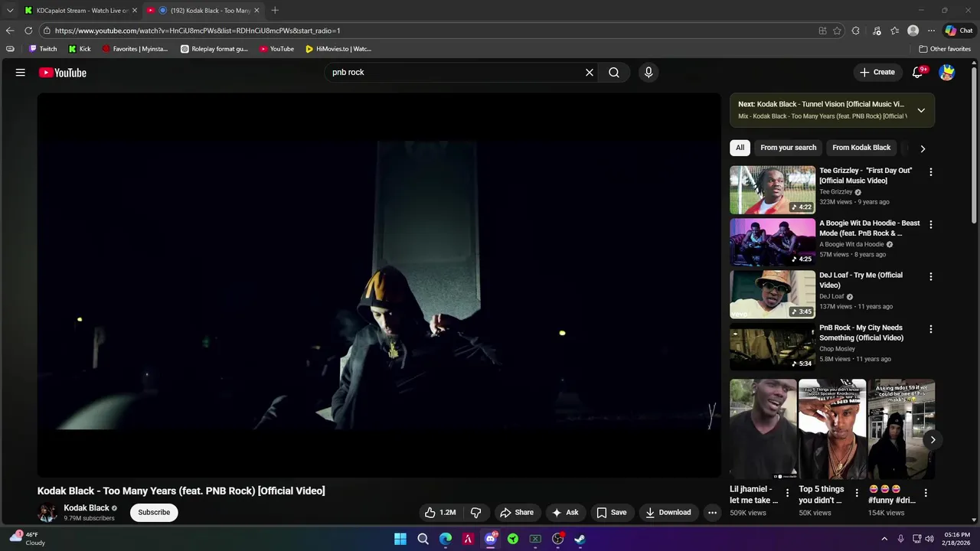
Task: Open HiMovies.to bookmark
Action: coord(338,49)
